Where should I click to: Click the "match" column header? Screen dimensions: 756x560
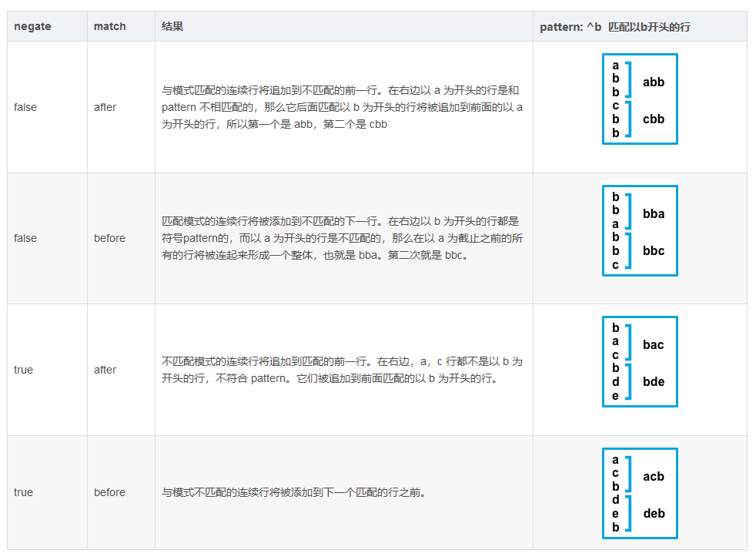tap(109, 26)
